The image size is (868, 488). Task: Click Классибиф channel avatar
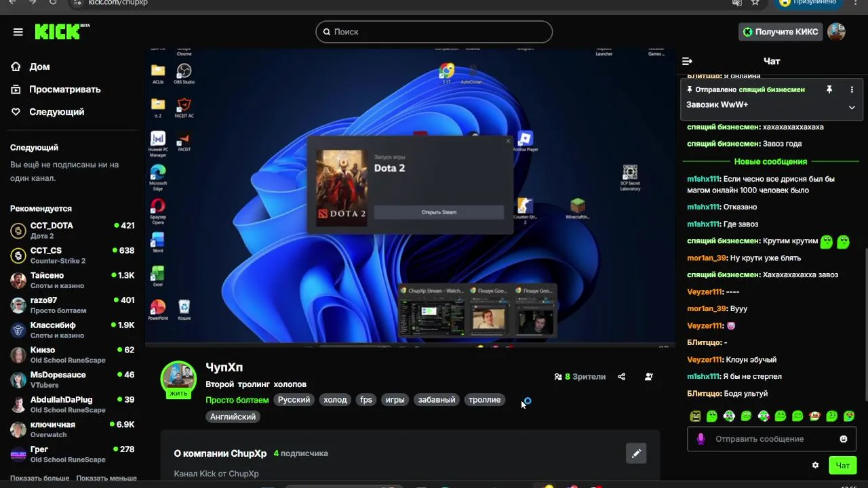point(18,330)
